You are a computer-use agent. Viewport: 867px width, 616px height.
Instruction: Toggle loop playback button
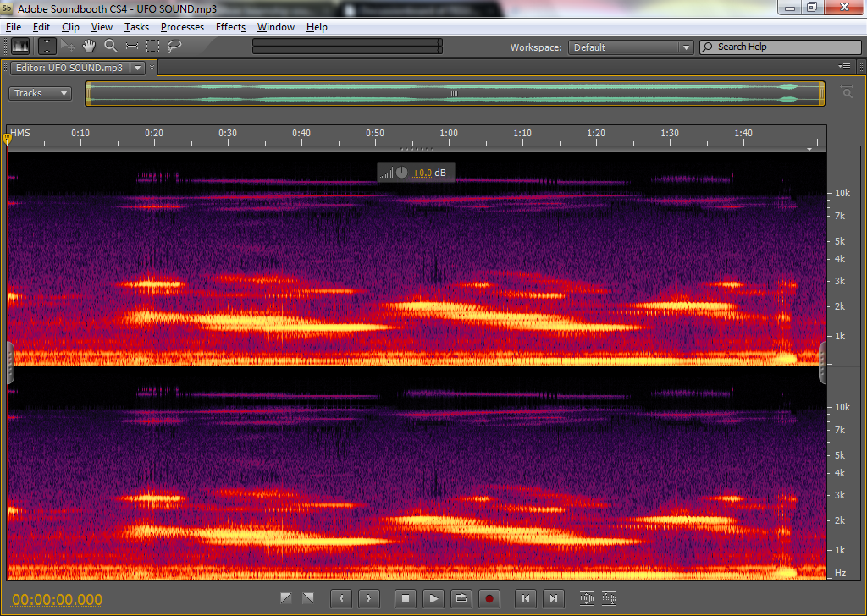click(461, 599)
